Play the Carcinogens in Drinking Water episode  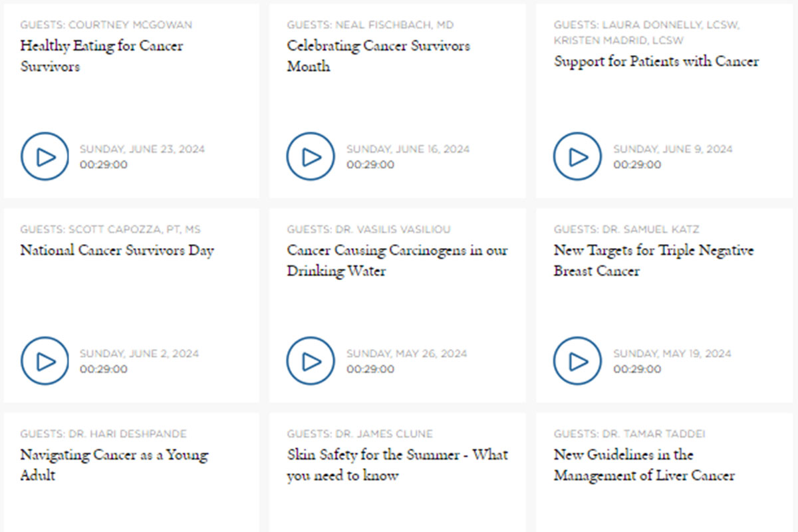coord(311,361)
